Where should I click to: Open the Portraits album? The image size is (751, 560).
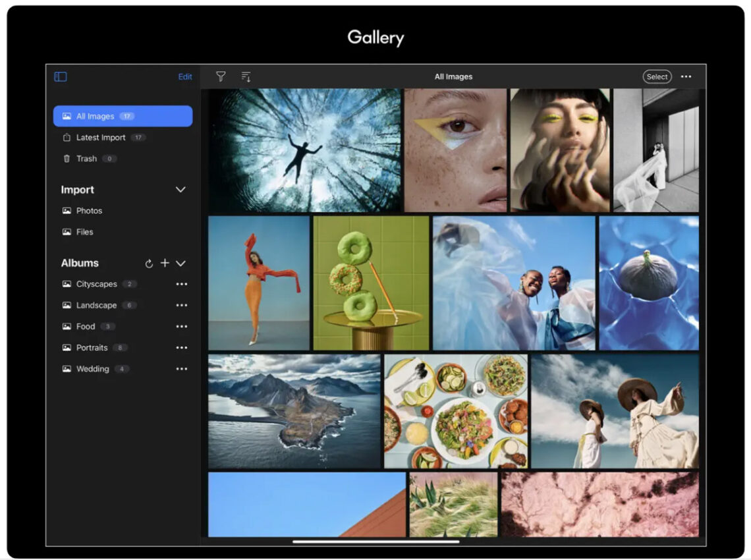click(92, 348)
